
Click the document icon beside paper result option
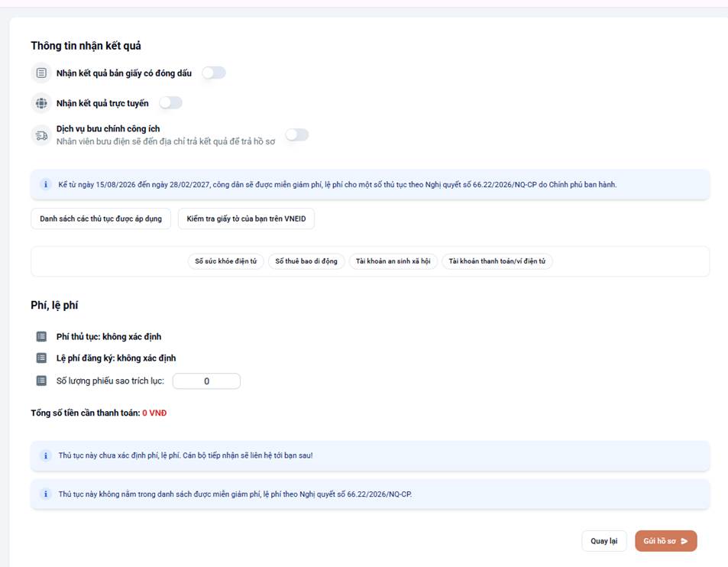tap(41, 73)
